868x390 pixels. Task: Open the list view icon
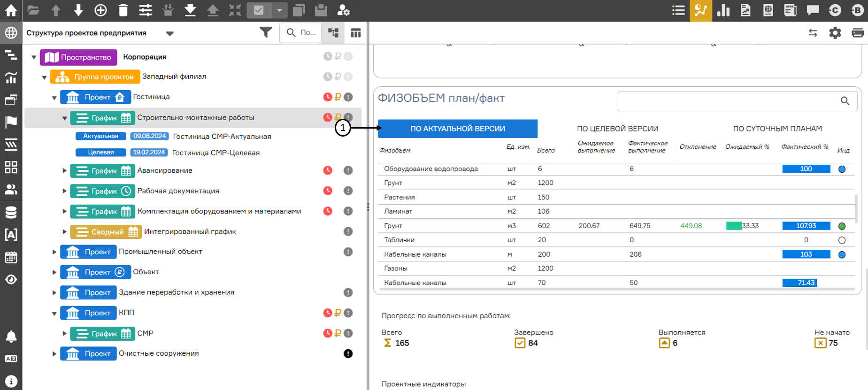point(678,10)
